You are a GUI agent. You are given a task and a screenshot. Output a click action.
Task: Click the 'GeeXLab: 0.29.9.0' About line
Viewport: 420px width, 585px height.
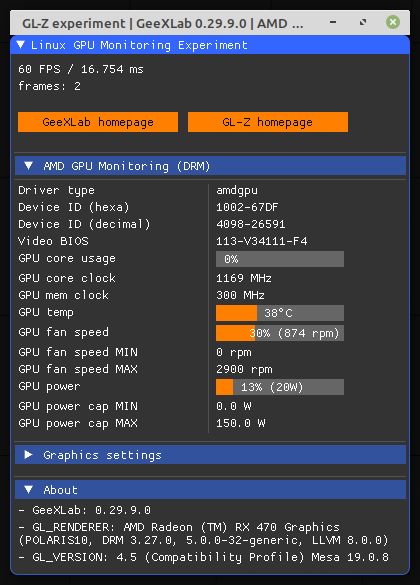point(84,510)
